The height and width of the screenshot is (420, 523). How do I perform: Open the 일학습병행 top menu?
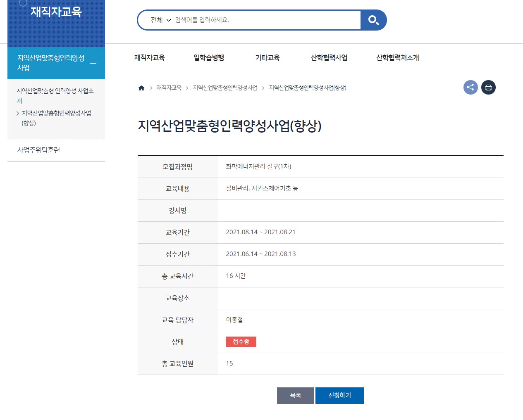209,58
